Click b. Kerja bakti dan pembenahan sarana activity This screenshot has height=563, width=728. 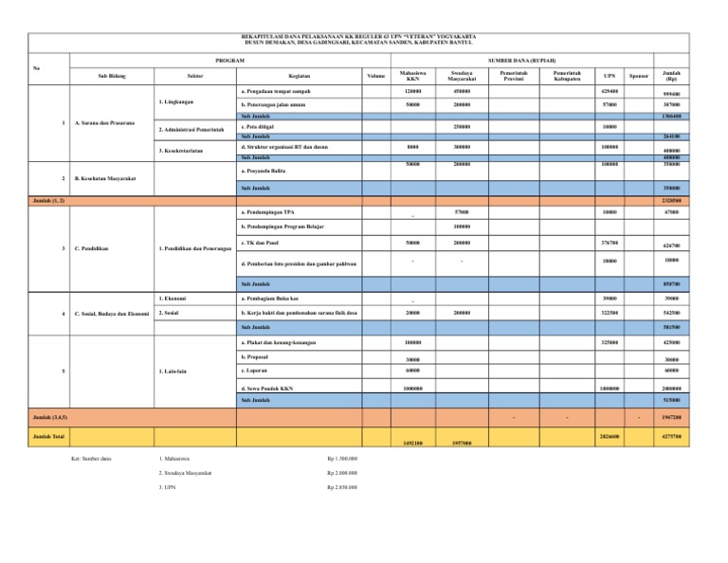coord(299,313)
